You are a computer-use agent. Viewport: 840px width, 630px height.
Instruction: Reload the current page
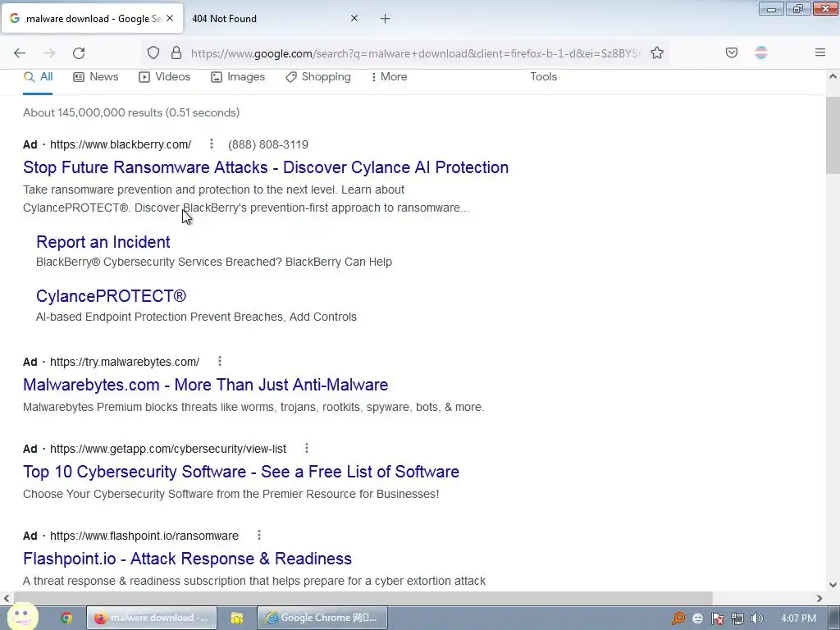79,53
